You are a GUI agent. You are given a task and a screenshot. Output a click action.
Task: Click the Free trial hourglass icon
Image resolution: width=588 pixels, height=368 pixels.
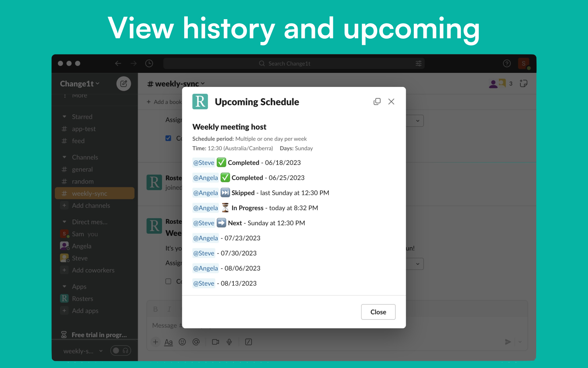[x=64, y=335]
